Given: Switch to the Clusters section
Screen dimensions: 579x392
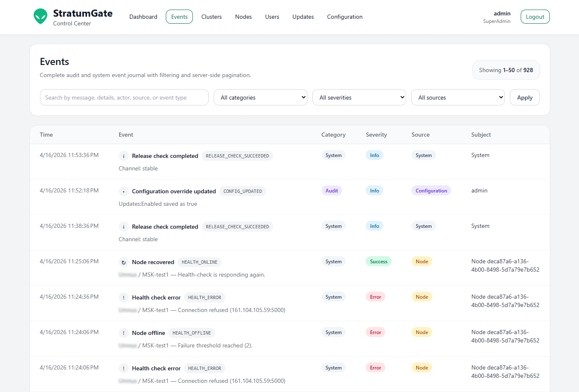Looking at the screenshot, I should pyautogui.click(x=211, y=17).
